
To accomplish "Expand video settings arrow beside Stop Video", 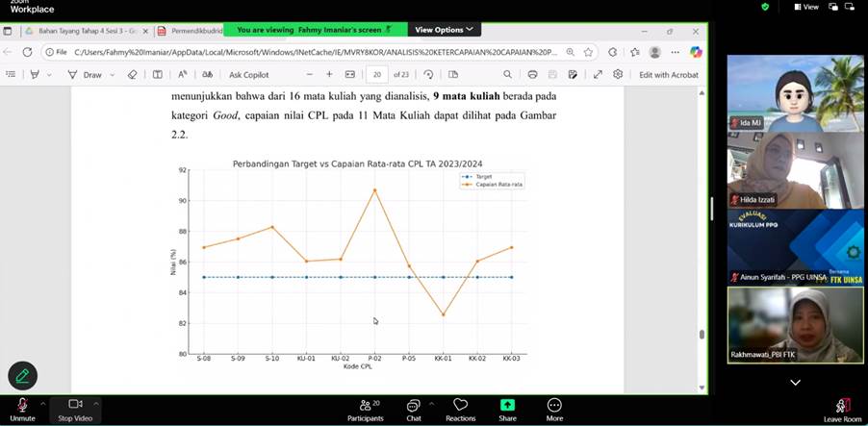I will pos(96,403).
